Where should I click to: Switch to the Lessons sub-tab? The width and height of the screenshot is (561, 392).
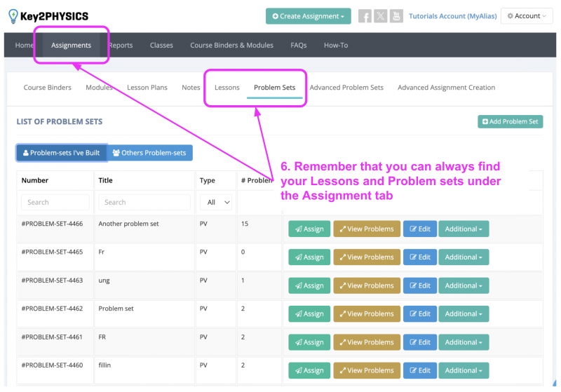pyautogui.click(x=227, y=88)
